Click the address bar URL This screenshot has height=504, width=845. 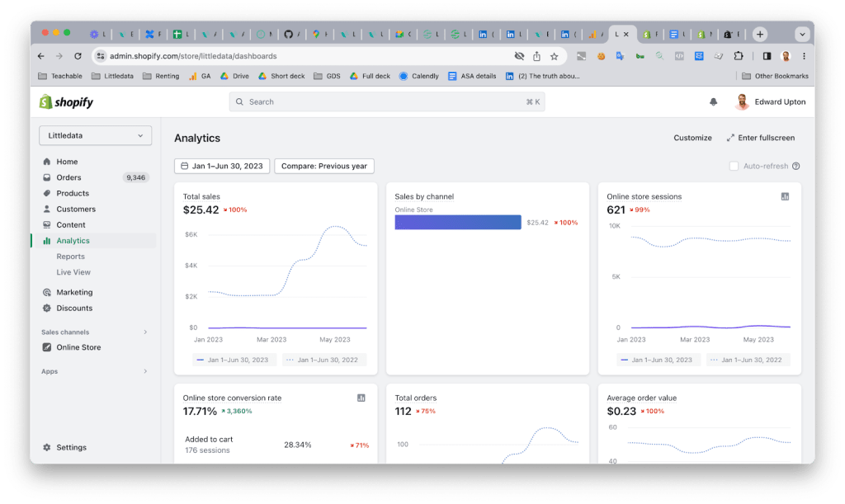click(193, 56)
